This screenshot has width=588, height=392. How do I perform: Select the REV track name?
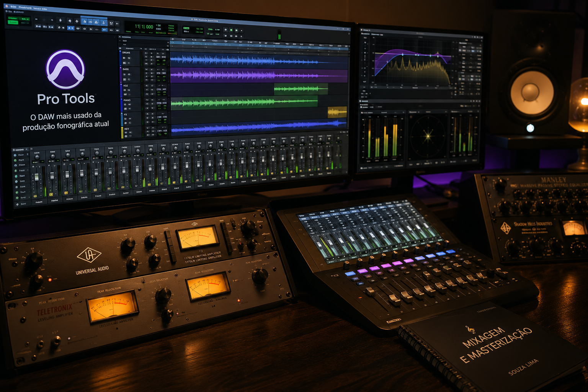point(126,129)
